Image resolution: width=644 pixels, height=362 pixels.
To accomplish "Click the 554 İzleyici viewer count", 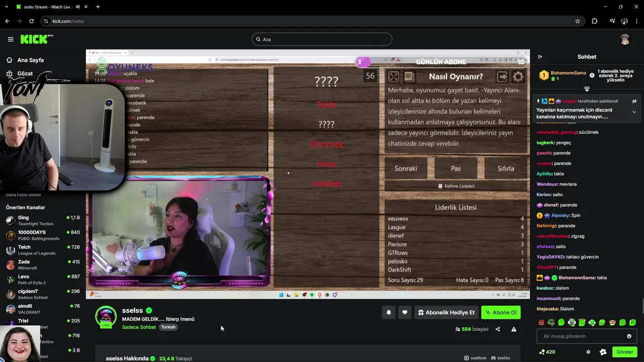I will pos(472,329).
